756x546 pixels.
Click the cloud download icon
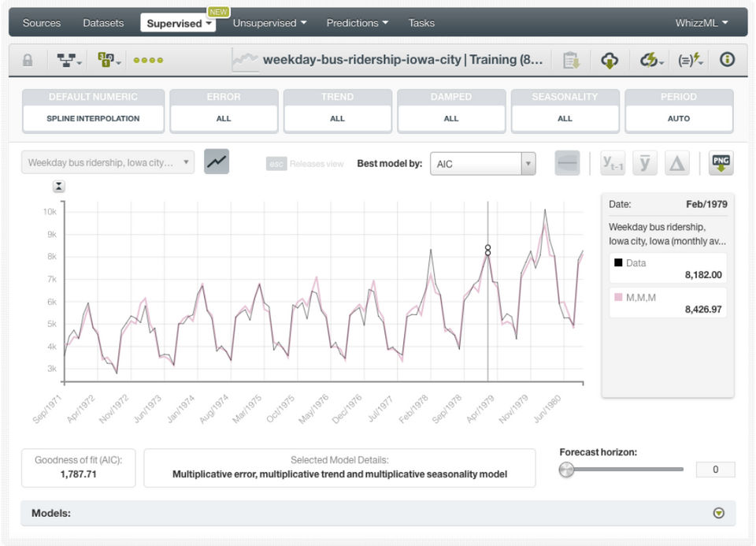610,61
